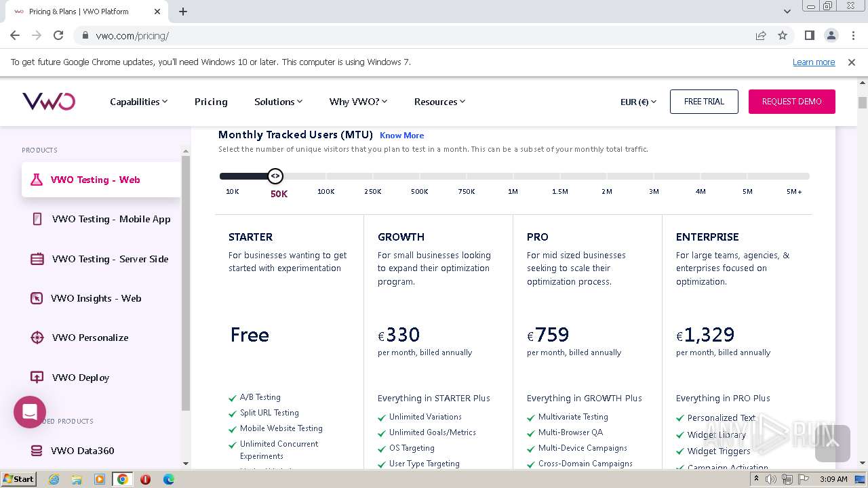Click the ENTERPRISE plan heading
868x488 pixels.
coord(707,237)
